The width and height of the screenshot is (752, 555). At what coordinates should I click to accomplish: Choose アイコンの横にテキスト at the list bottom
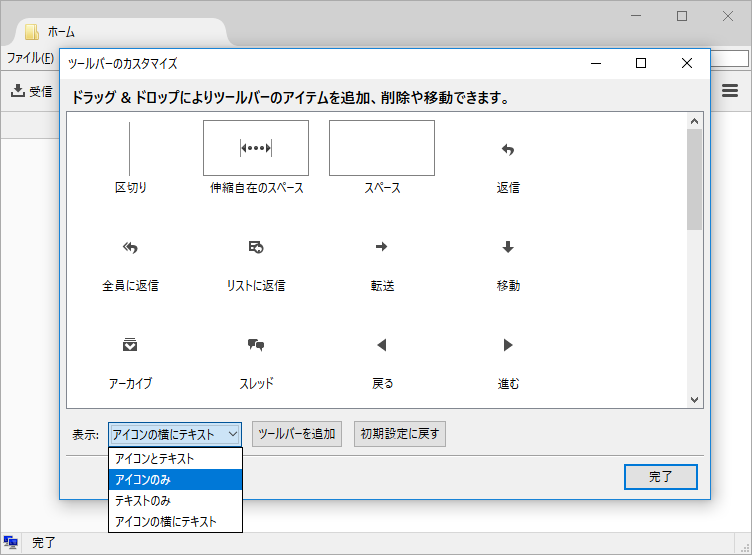click(176, 521)
